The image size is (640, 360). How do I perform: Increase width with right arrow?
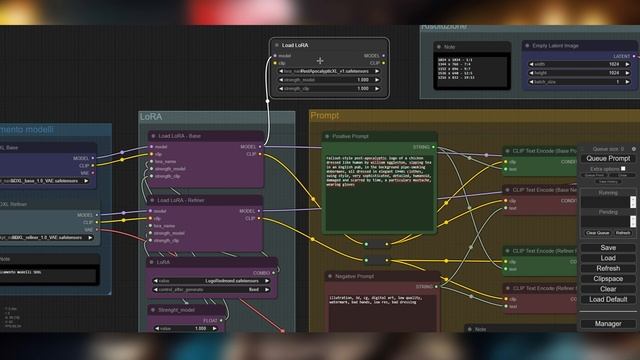pyautogui.click(x=627, y=64)
